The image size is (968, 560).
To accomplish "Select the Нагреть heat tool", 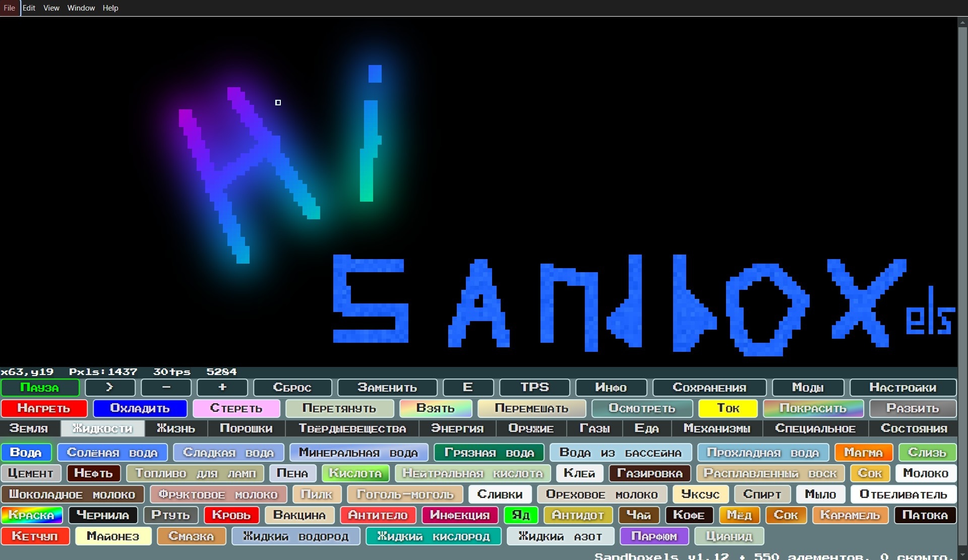I will click(44, 408).
